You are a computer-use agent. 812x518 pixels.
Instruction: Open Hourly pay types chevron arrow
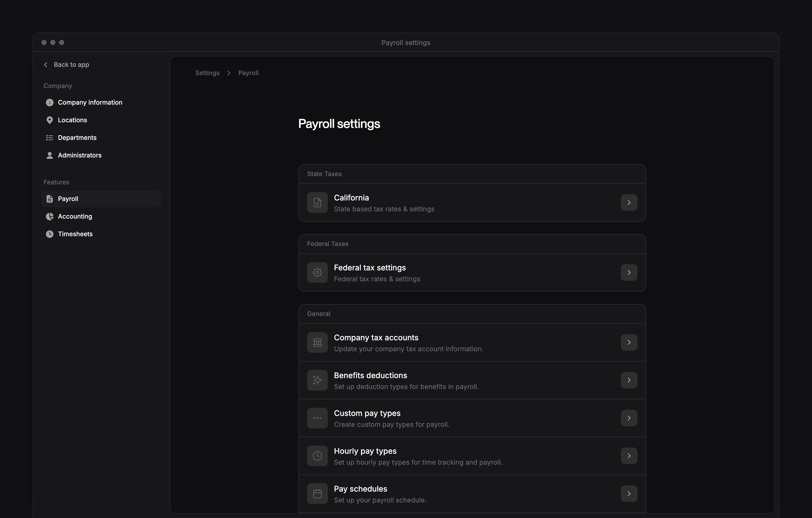pyautogui.click(x=629, y=456)
